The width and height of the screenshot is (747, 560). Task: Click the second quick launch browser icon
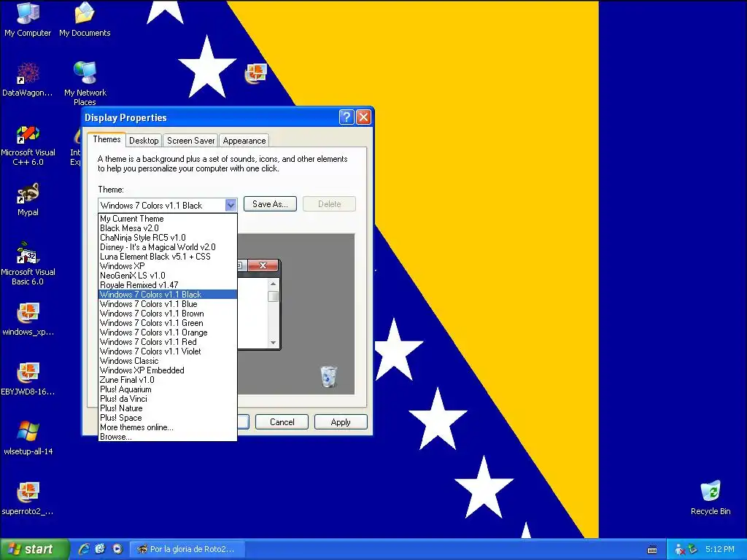[x=101, y=549]
